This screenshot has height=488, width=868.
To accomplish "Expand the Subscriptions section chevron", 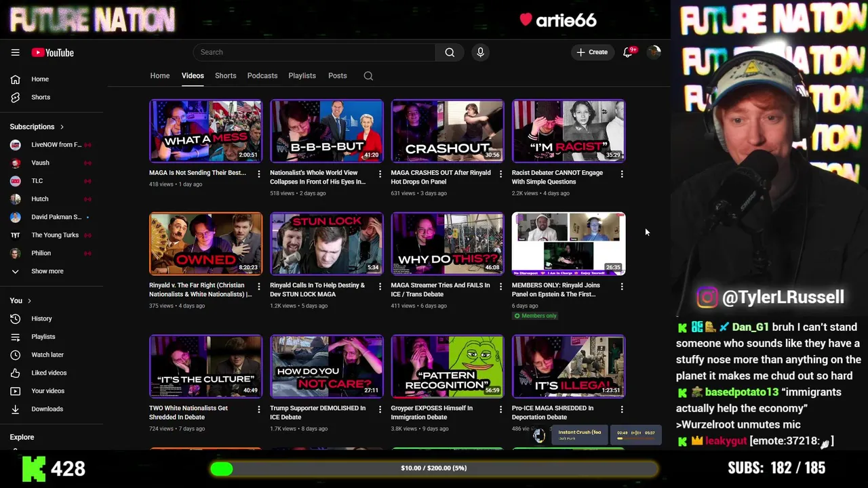I will [x=62, y=127].
